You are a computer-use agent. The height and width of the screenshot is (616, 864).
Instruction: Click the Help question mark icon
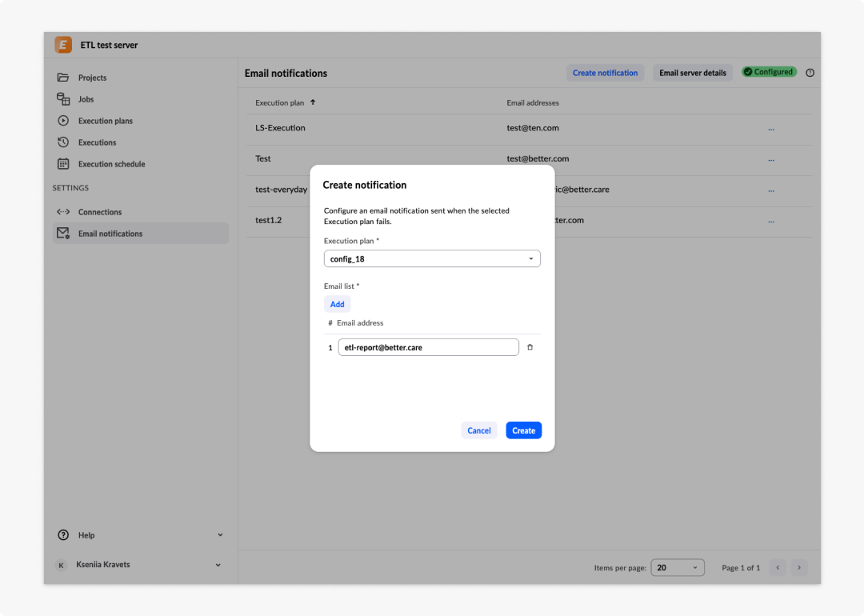(x=63, y=535)
